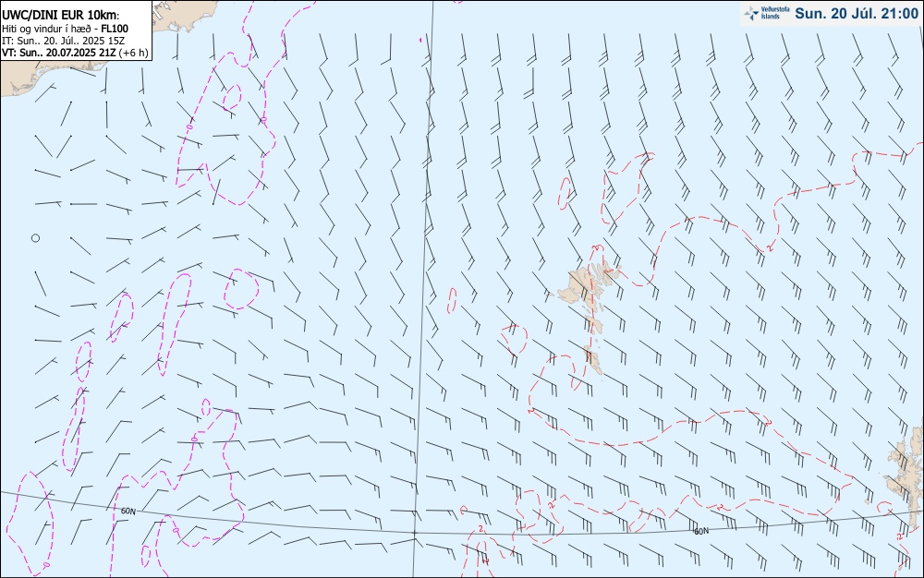Click the calm wind circle symbol
Screen dimensions: 924x578
point(35,238)
